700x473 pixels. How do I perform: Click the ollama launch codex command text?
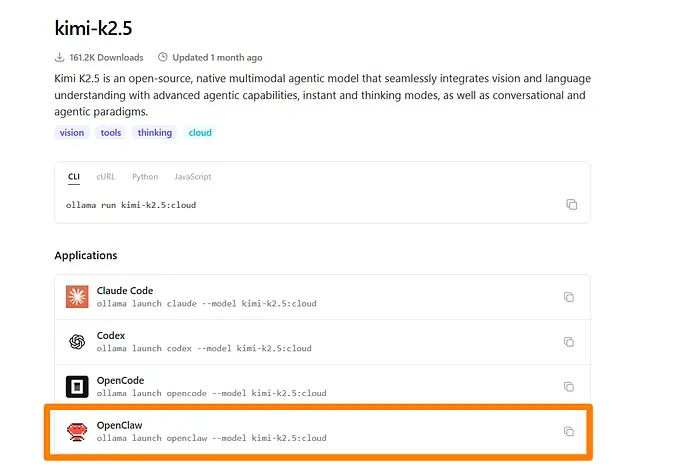(204, 348)
